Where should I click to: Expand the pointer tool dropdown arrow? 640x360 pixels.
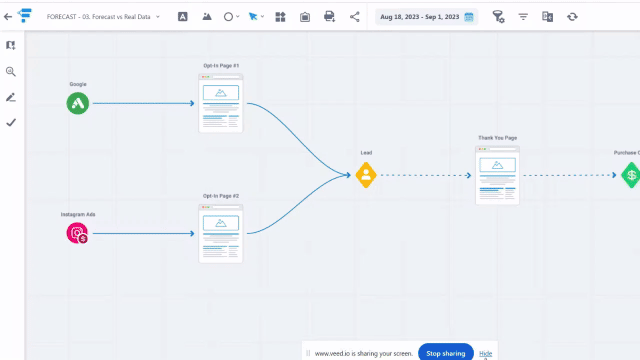point(262,17)
